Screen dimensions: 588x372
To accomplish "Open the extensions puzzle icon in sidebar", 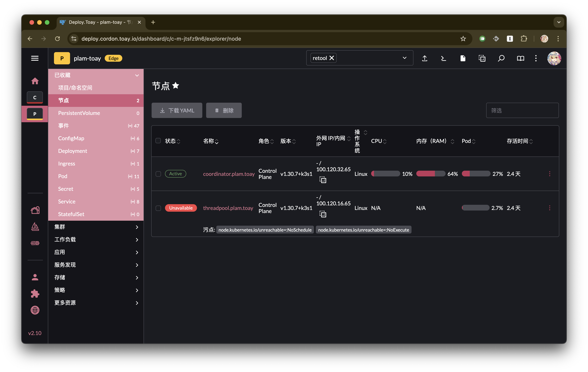I will [35, 293].
